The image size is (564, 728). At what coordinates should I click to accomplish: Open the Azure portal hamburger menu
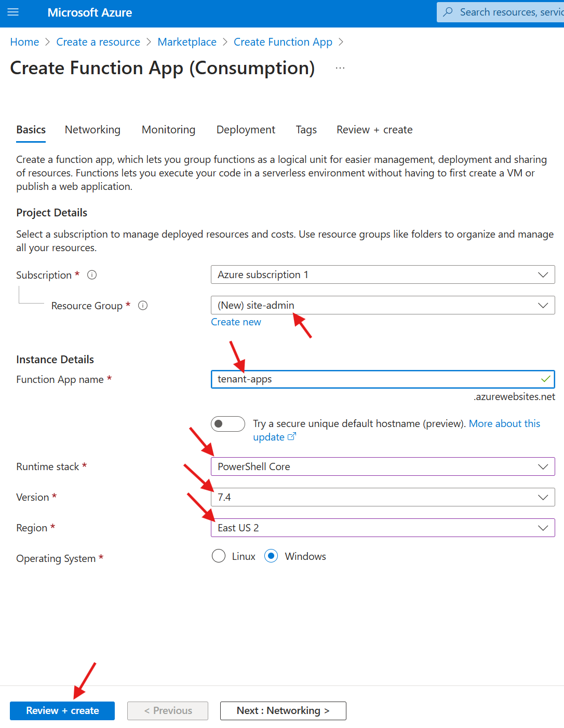pos(12,12)
